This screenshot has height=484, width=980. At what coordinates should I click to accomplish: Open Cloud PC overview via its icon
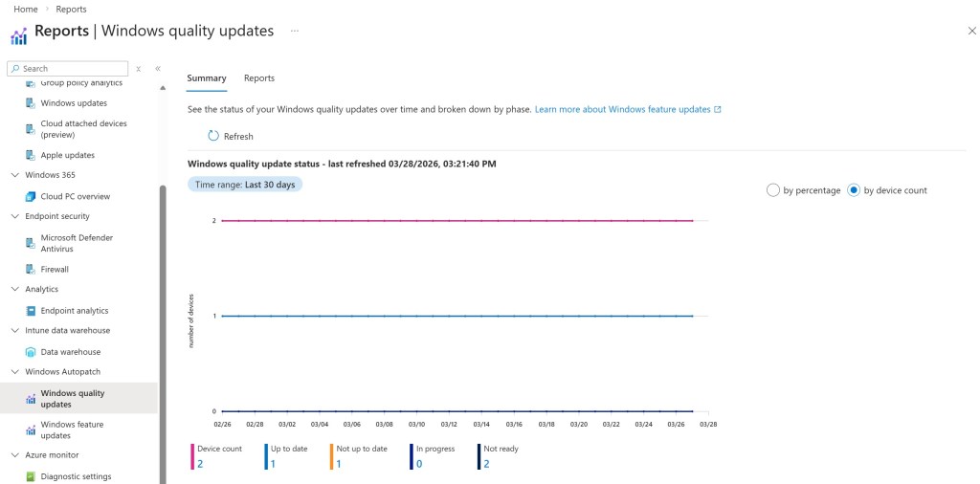tap(32, 196)
